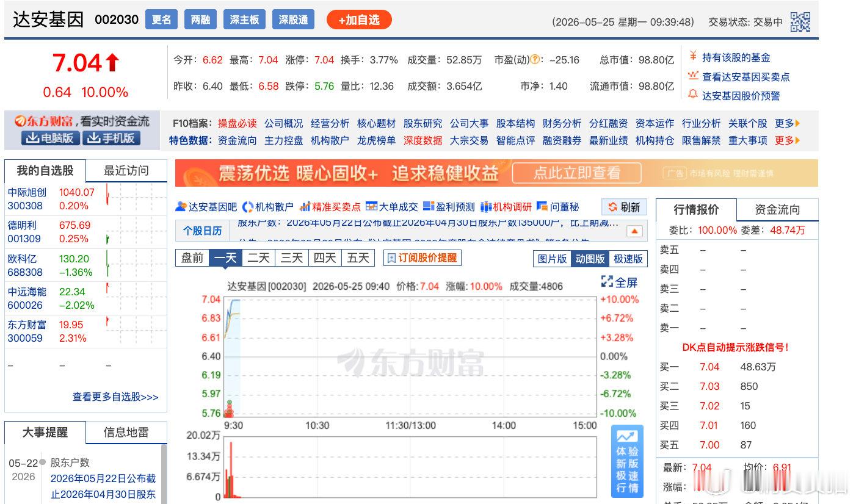Switch to 资金流向 tab

tap(777, 210)
